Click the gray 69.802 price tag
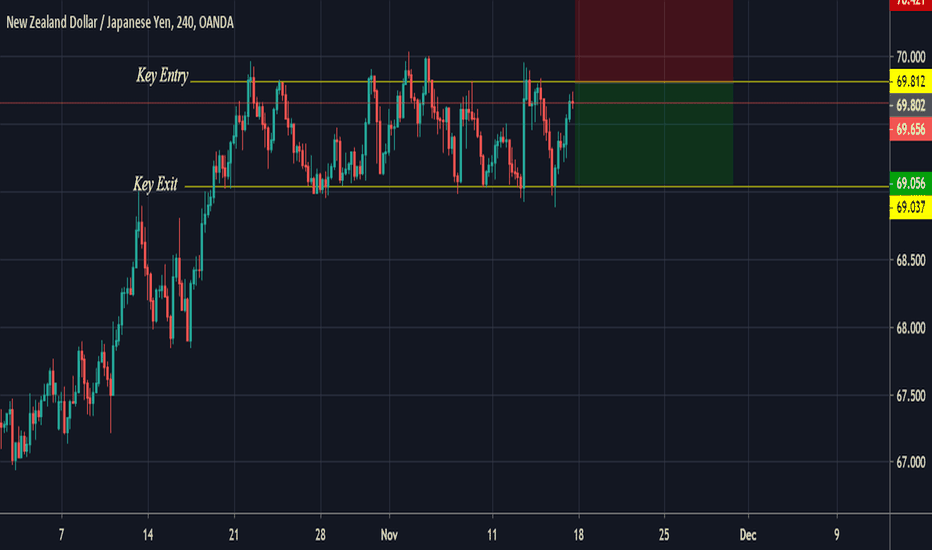932x550 pixels. (x=909, y=105)
